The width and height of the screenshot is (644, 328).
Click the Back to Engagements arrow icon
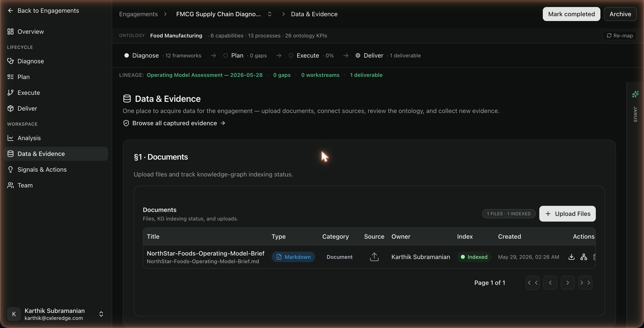(10, 11)
